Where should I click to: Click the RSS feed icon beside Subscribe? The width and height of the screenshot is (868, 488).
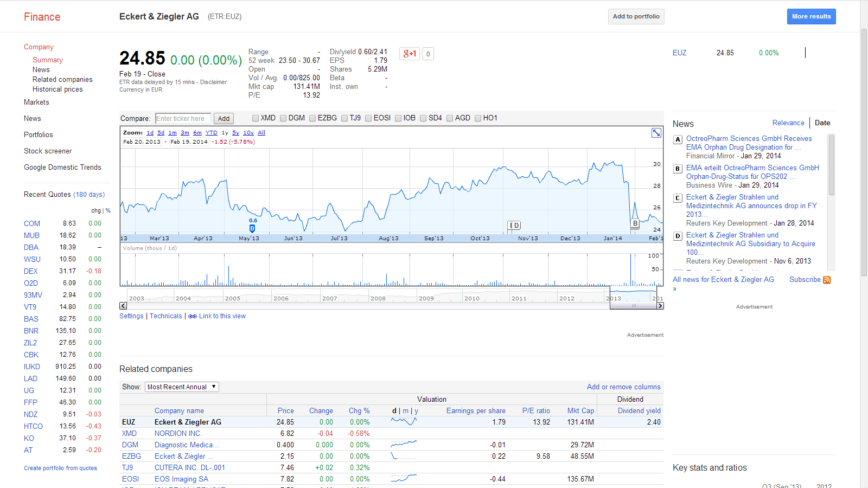coord(827,280)
